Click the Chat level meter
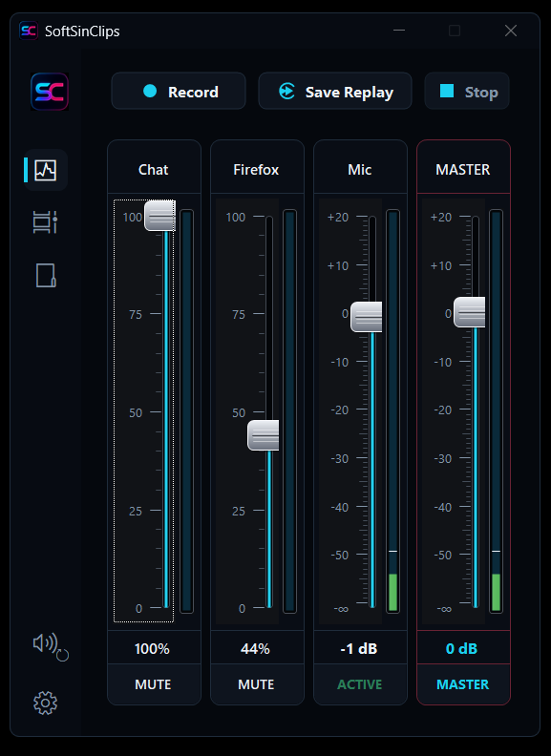Image resolution: width=551 pixels, height=756 pixels. [186, 411]
